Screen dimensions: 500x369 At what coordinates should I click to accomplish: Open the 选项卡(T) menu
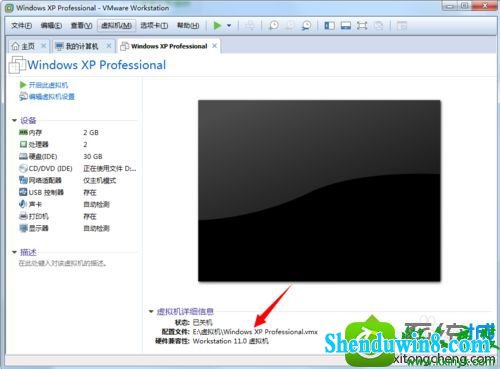pos(154,26)
